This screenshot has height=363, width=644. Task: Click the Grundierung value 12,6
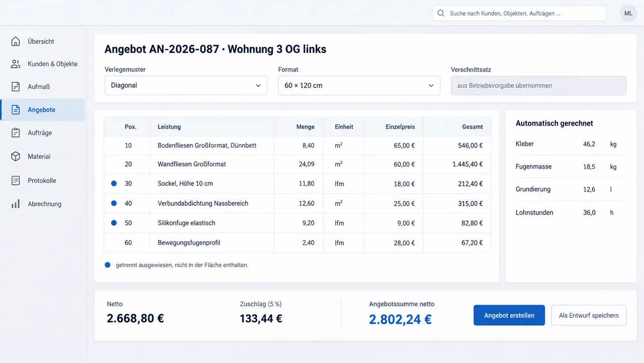(x=589, y=189)
